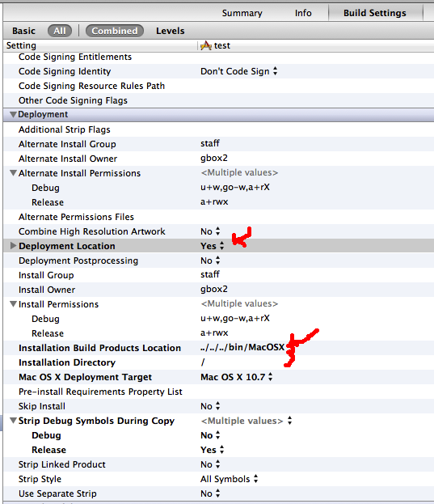Open Strip Debug Symbols Multiple values popup

246,421
